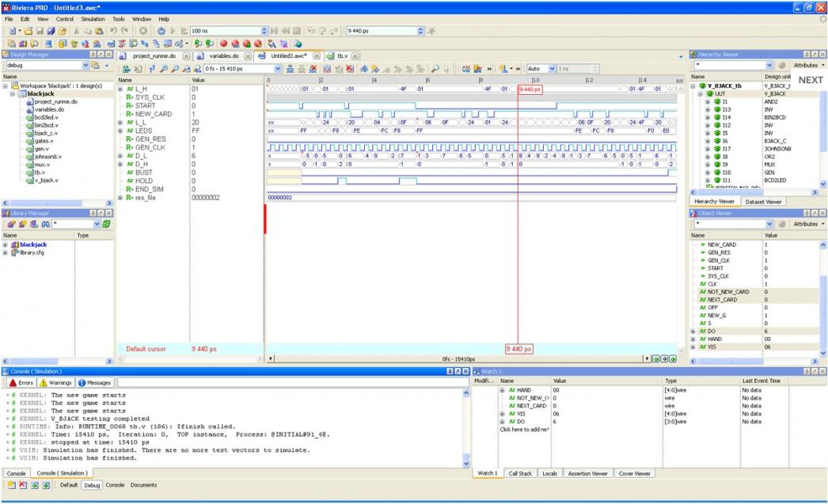
Task: Expand the L_H signal in waveform list
Action: (120, 89)
